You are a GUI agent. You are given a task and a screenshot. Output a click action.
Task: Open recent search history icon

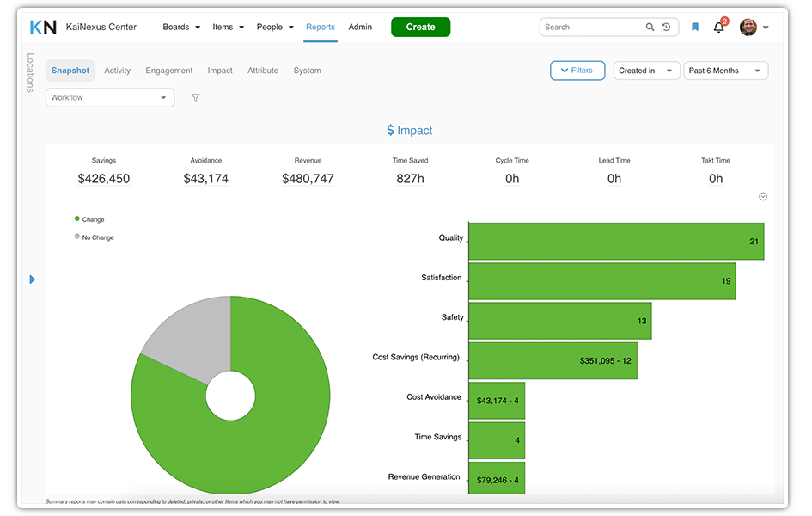pyautogui.click(x=666, y=28)
